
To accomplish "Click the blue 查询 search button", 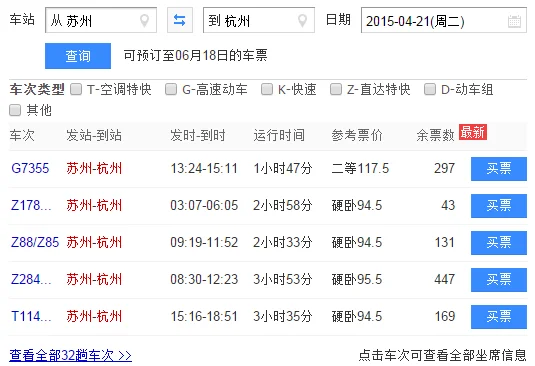I will tap(78, 56).
